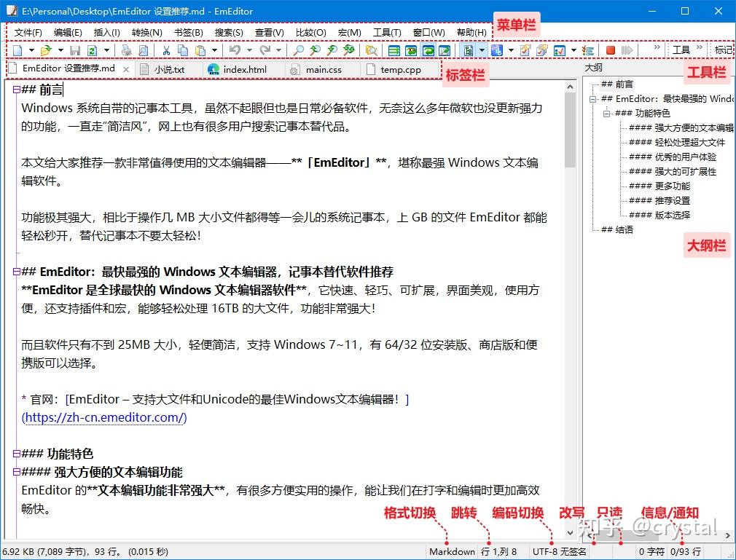The image size is (736, 560).
Task: Open the Paste dropdown arrow
Action: coord(214,50)
